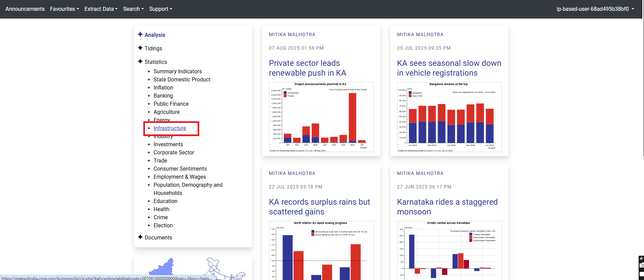Open State Domestic Product statistics
644x280 pixels.
(182, 80)
